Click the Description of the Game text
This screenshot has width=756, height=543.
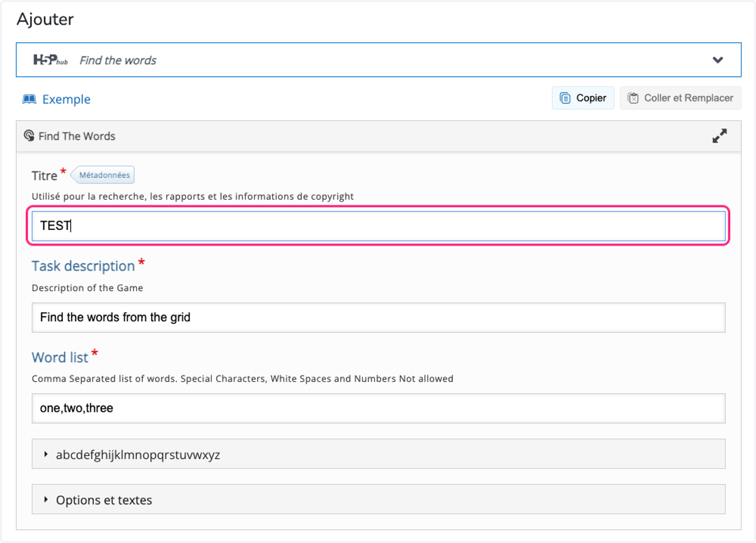coord(88,288)
